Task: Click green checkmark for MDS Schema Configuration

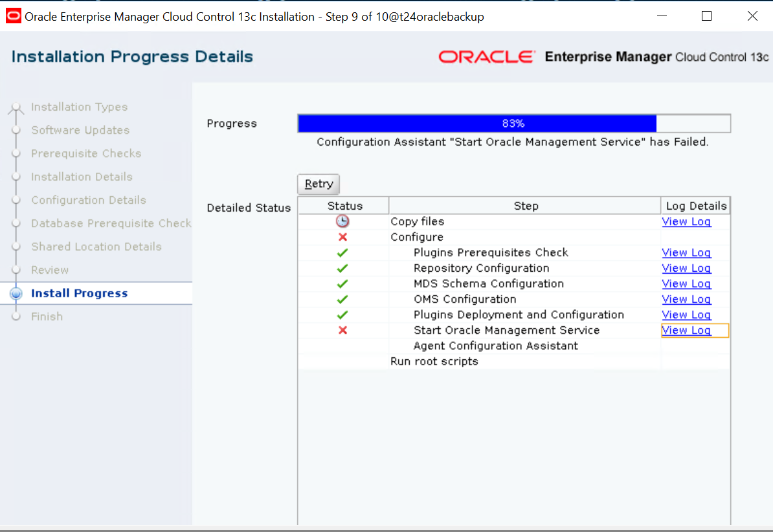Action: [x=343, y=283]
